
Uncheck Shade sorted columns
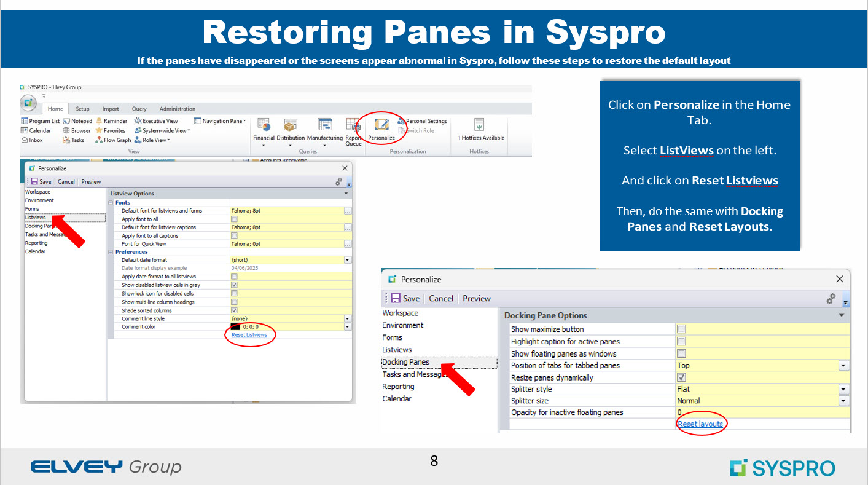pyautogui.click(x=234, y=310)
